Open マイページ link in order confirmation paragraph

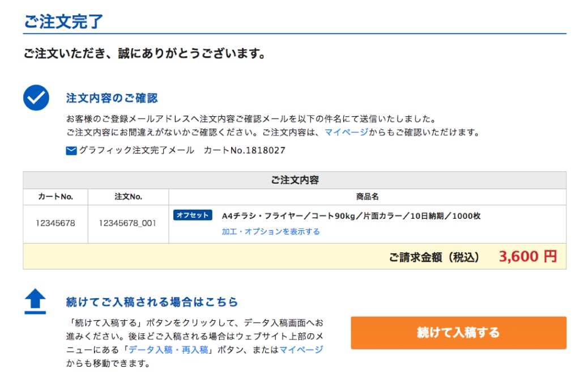[346, 133]
